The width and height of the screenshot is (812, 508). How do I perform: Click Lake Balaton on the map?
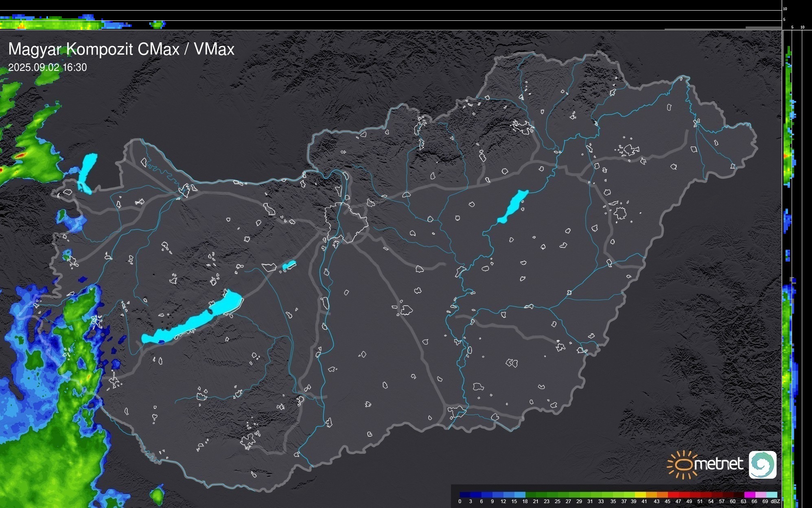195,321
